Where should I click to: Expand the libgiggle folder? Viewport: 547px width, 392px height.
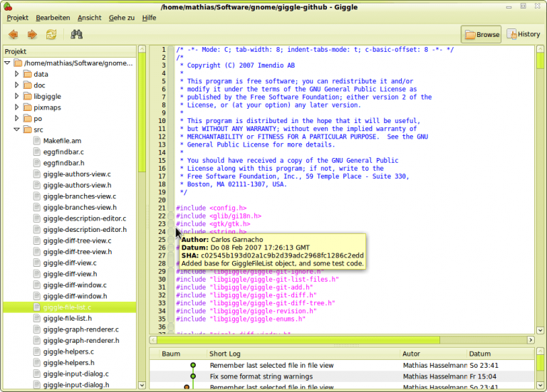coord(17,96)
